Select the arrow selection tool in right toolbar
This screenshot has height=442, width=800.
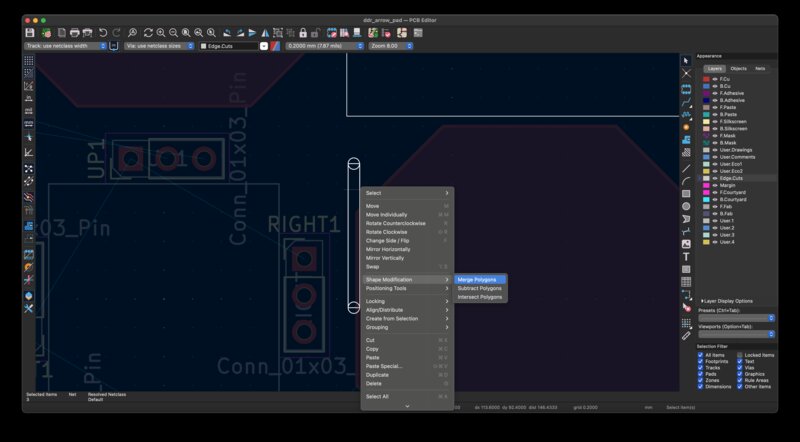click(686, 61)
